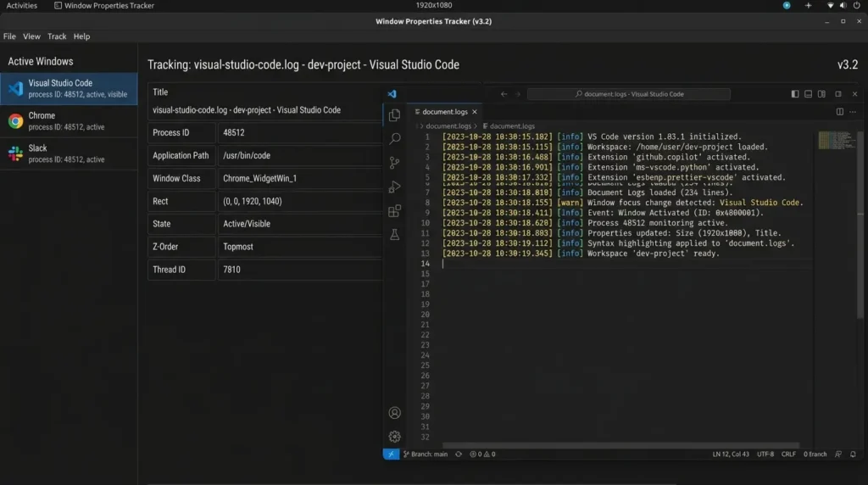
Task: Open the editor More Actions ellipsis
Action: (853, 112)
